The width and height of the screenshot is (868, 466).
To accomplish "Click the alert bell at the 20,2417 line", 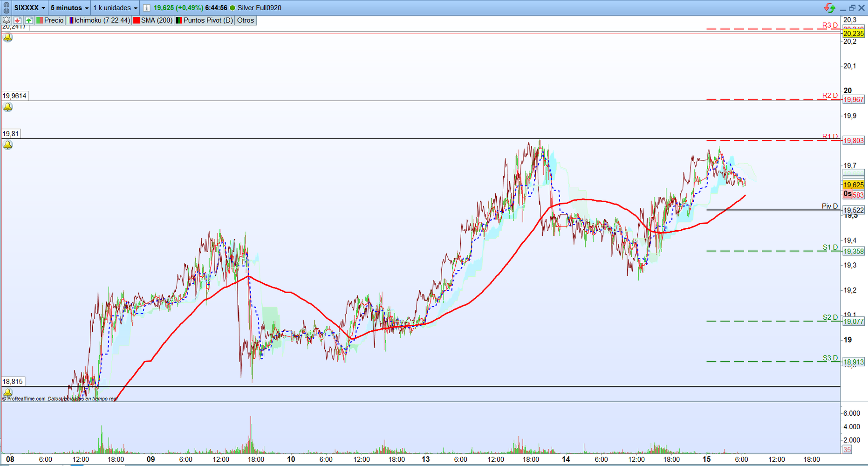I will click(x=8, y=38).
